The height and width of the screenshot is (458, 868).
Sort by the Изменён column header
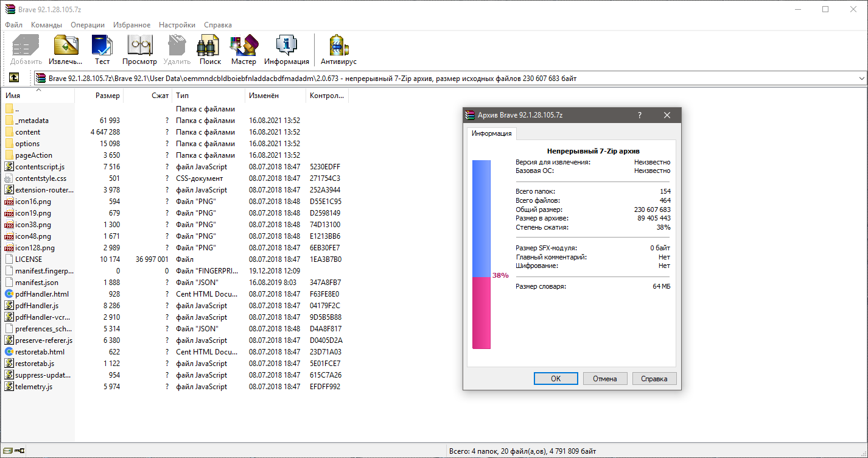point(276,96)
